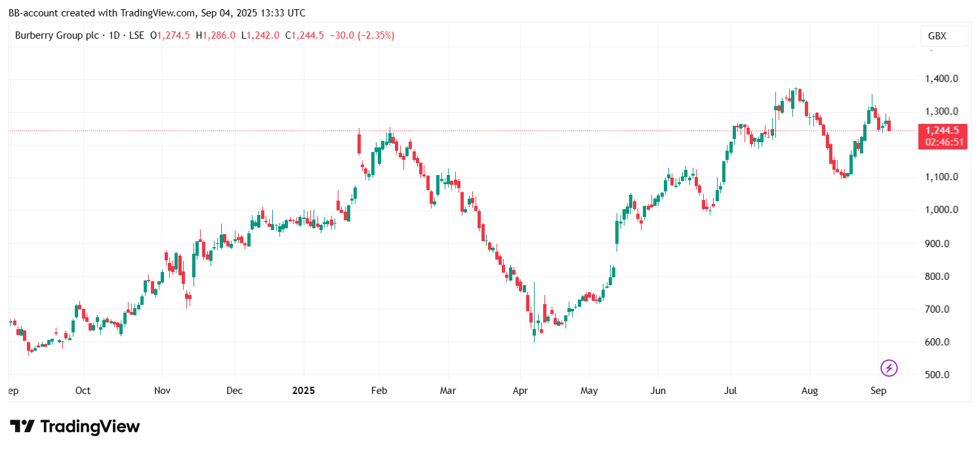Open the GBX currency selector

point(944,36)
